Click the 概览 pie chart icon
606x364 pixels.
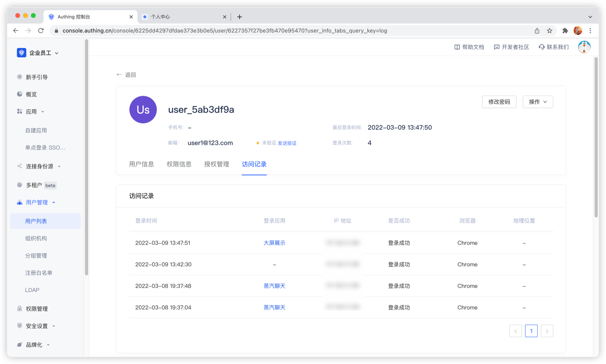point(20,94)
